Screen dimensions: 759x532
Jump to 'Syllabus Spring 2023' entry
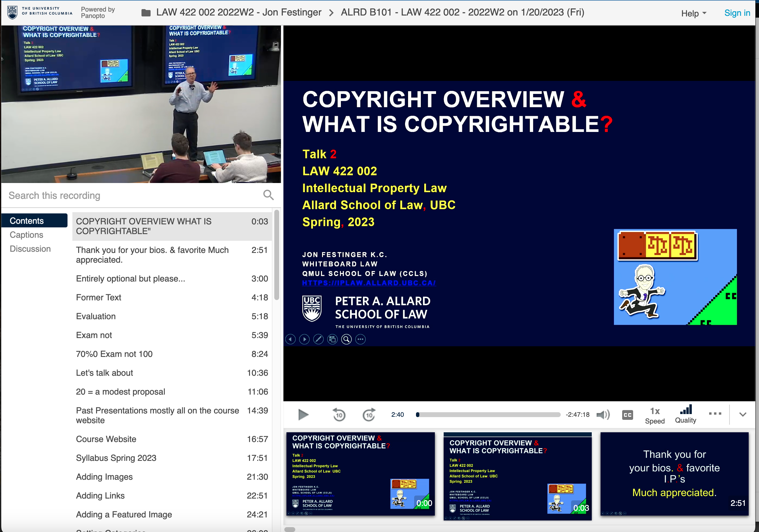(172, 458)
